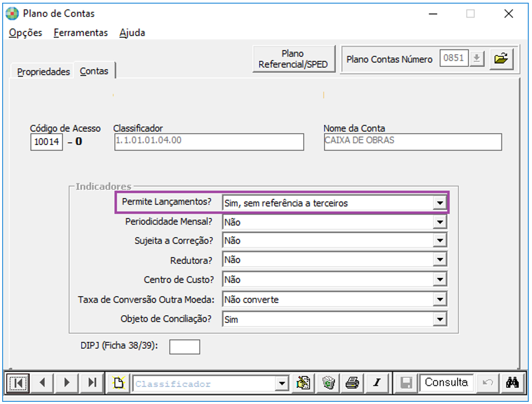Jump to the last record
The width and height of the screenshot is (532, 404).
(91, 383)
